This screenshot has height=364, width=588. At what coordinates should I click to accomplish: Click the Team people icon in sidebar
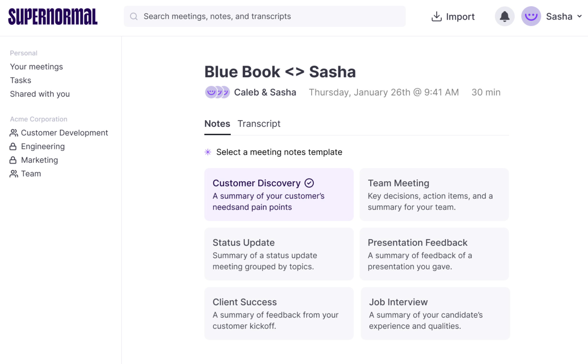pyautogui.click(x=14, y=174)
